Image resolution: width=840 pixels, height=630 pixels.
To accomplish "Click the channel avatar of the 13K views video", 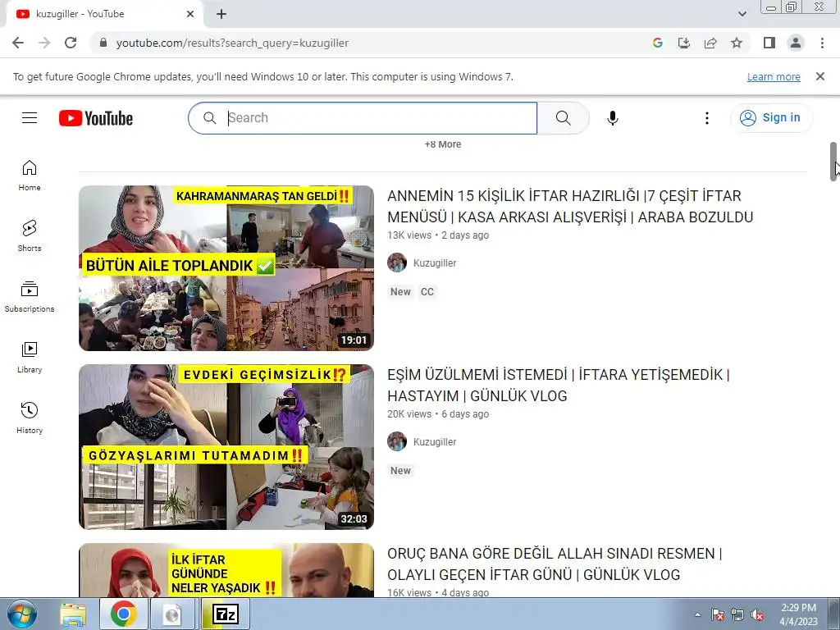I will (x=397, y=263).
